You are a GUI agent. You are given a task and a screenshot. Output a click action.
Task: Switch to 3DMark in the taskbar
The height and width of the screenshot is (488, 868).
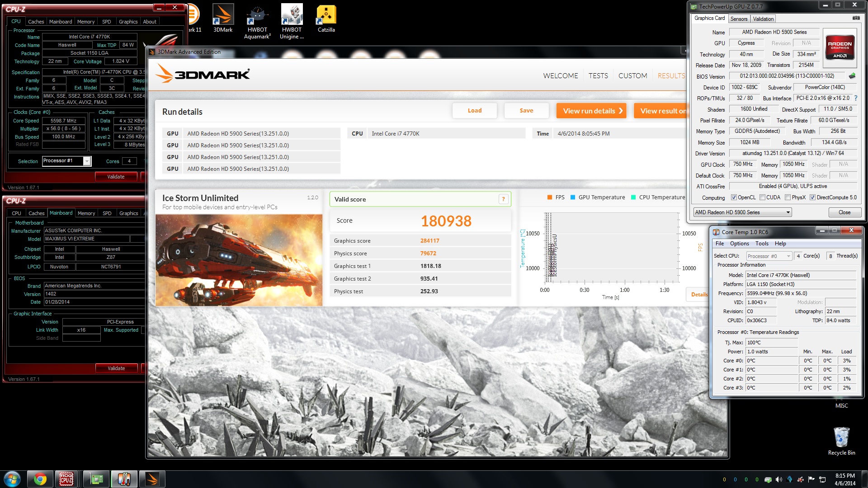pos(152,479)
